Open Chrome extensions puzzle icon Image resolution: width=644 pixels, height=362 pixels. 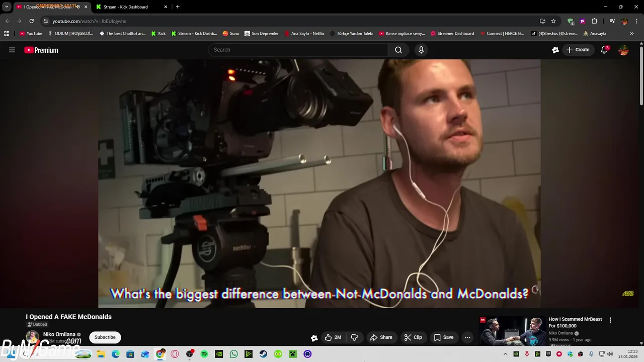pos(594,21)
